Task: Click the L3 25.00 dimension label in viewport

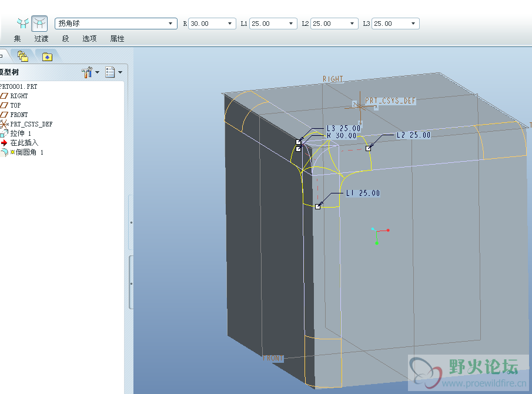Action: (343, 128)
